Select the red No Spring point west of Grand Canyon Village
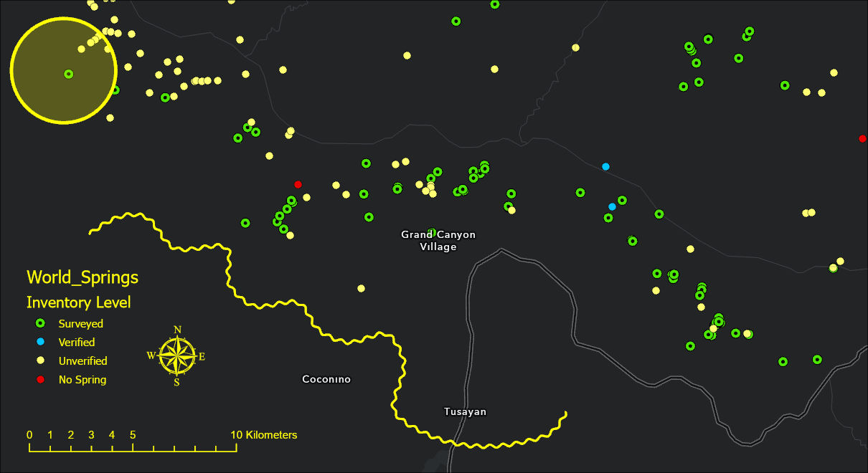This screenshot has height=473, width=868. pos(298,184)
